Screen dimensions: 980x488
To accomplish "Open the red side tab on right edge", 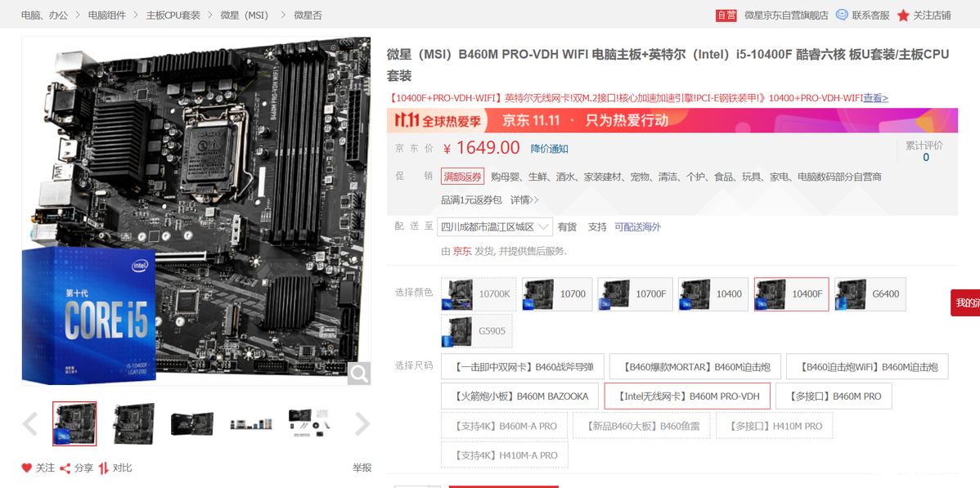I will 965,303.
